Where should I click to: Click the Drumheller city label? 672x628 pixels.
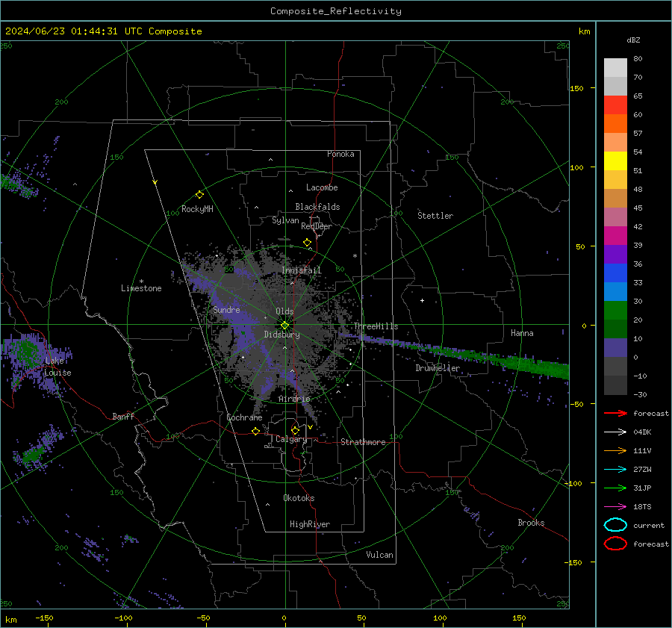[438, 368]
